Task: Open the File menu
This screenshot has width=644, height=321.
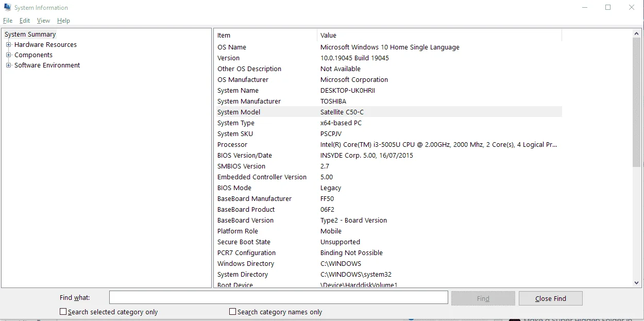Action: (x=8, y=21)
